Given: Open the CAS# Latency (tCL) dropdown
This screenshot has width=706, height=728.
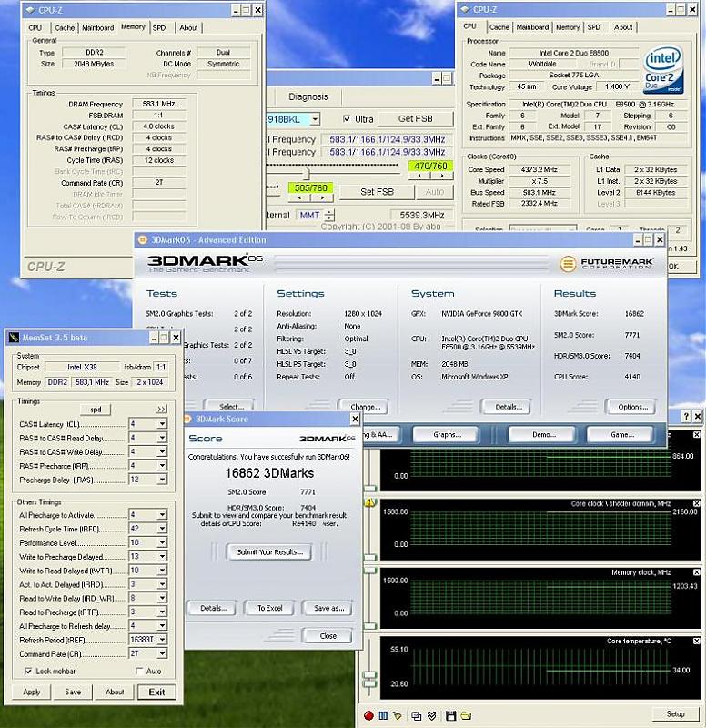Looking at the screenshot, I should click(162, 424).
